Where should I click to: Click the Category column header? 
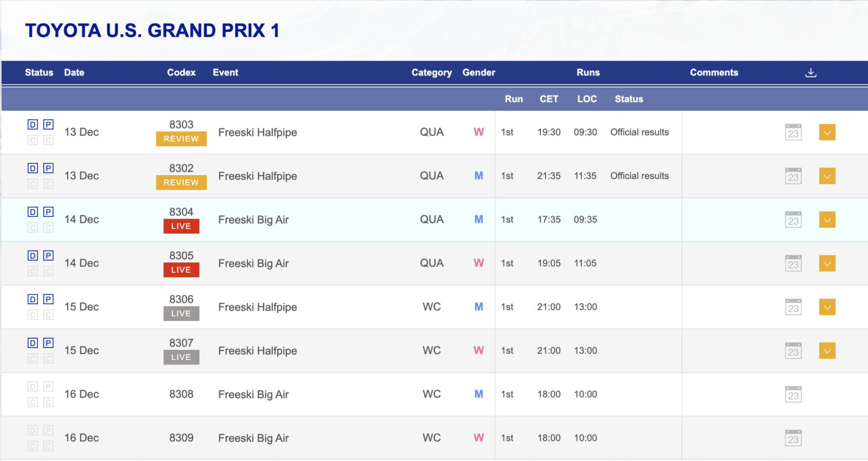coord(431,73)
